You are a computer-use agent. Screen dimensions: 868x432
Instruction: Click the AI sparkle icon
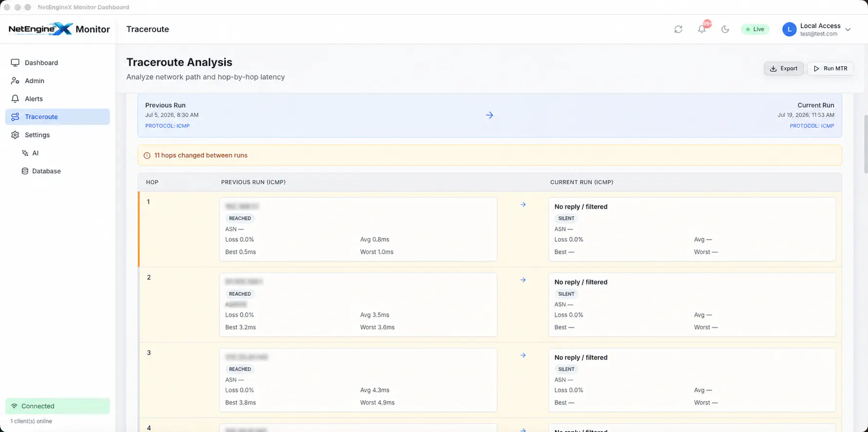pyautogui.click(x=25, y=153)
